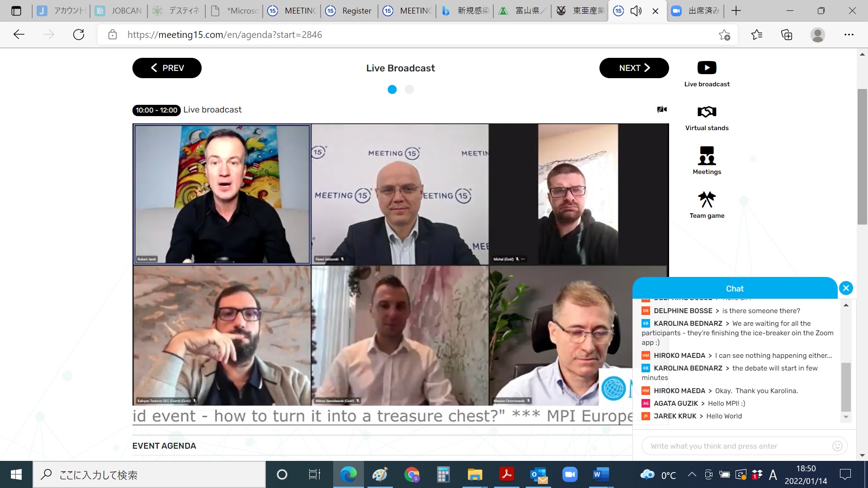Image resolution: width=868 pixels, height=488 pixels.
Task: Mute the playing tab audio icon
Action: 636,11
